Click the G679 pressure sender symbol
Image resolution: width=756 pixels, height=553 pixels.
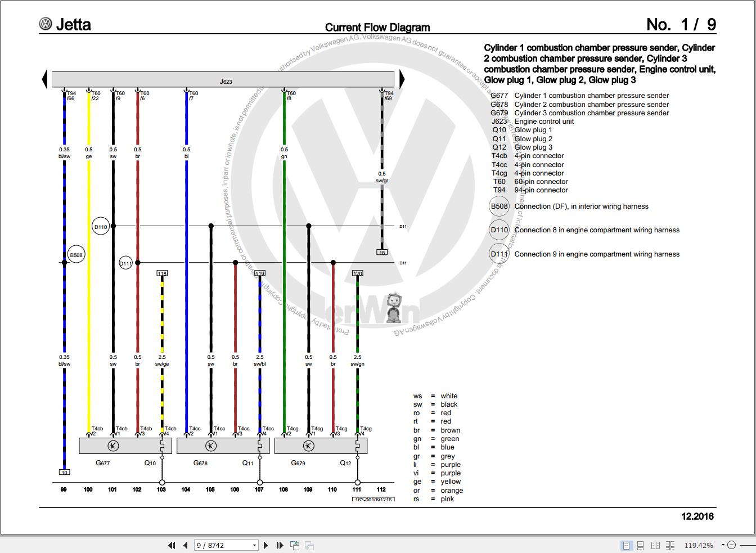coord(309,446)
